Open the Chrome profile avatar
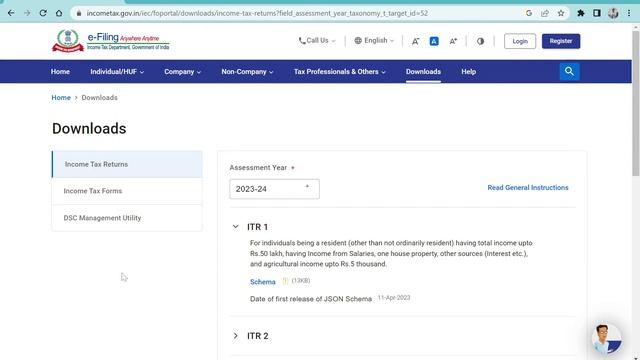The height and width of the screenshot is (360, 640). coord(613,13)
